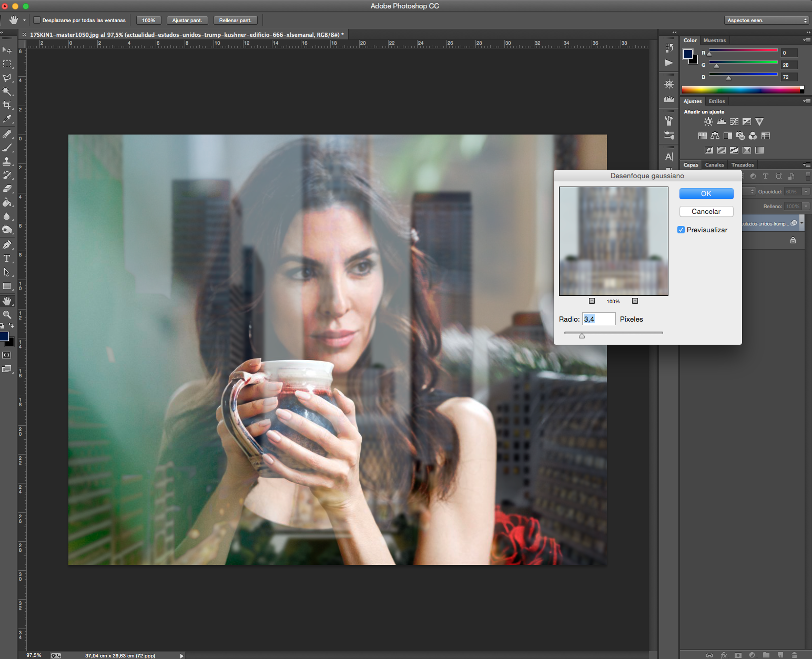Screen dimensions: 812x659
Task: Uncheck the Previsualizar checkbox
Action: click(681, 230)
